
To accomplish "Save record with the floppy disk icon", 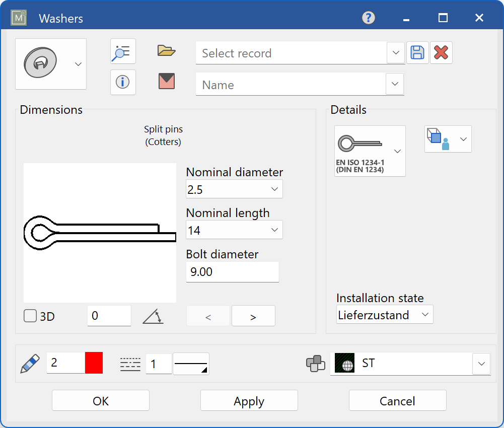I will click(x=417, y=53).
